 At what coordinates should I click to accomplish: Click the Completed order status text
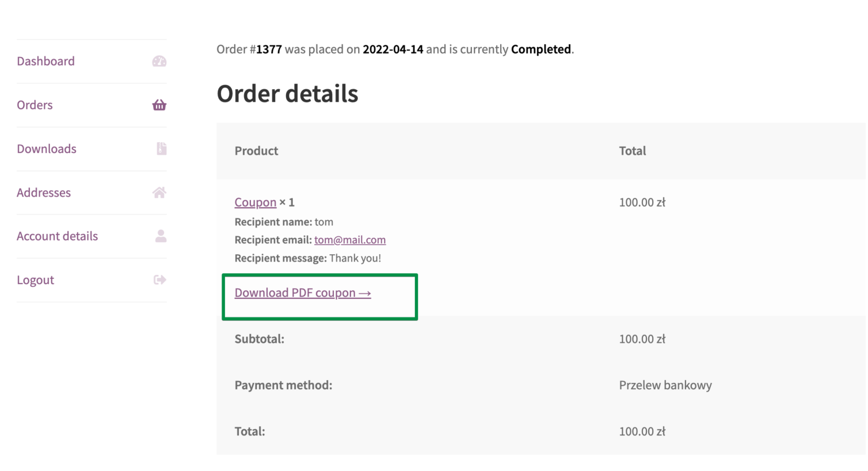(541, 49)
